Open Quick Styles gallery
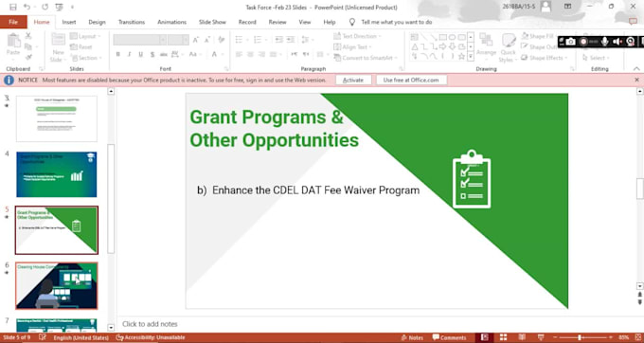644x343 pixels. point(509,47)
